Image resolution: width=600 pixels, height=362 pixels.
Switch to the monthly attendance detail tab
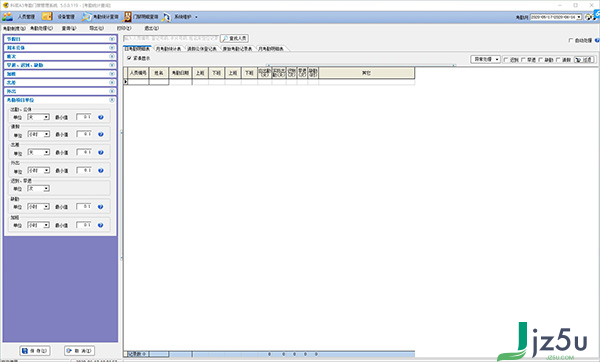click(x=271, y=49)
